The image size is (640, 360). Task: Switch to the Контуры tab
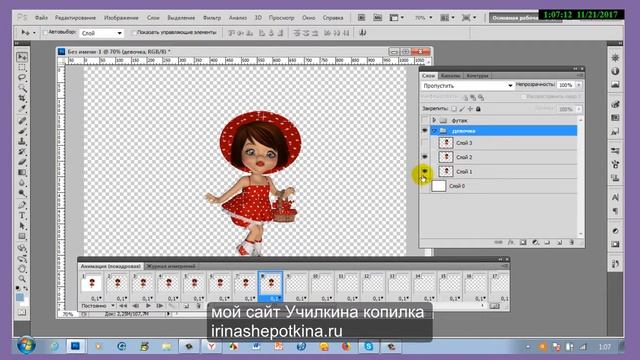tap(477, 76)
